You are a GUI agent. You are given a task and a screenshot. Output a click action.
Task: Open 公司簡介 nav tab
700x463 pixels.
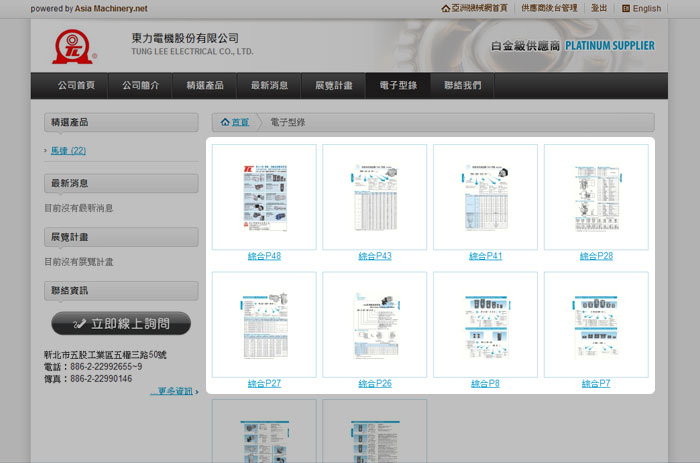[x=140, y=85]
